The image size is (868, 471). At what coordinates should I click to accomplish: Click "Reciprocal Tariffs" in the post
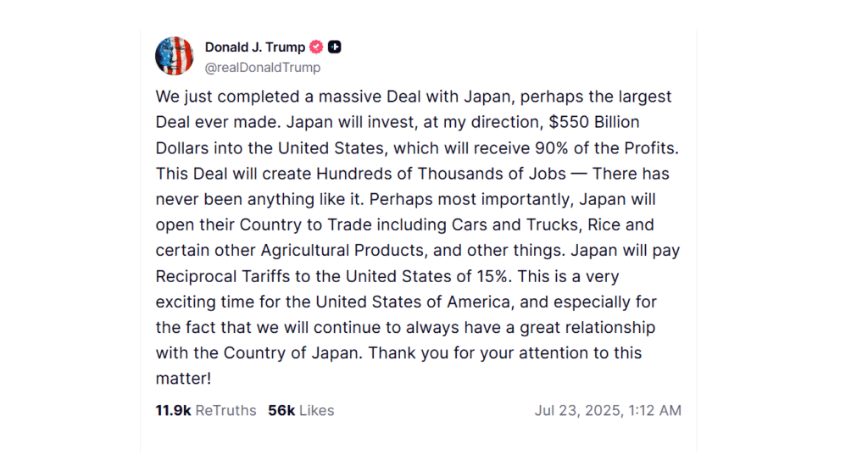(x=220, y=276)
